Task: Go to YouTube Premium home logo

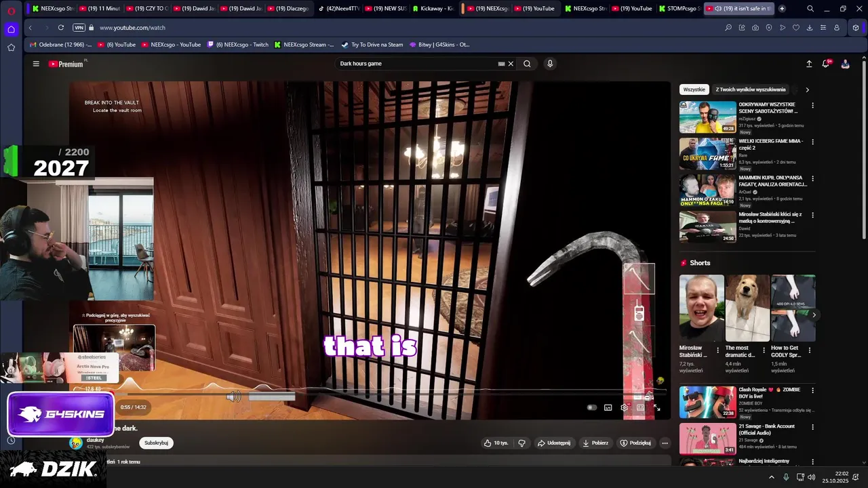Action: click(x=66, y=64)
